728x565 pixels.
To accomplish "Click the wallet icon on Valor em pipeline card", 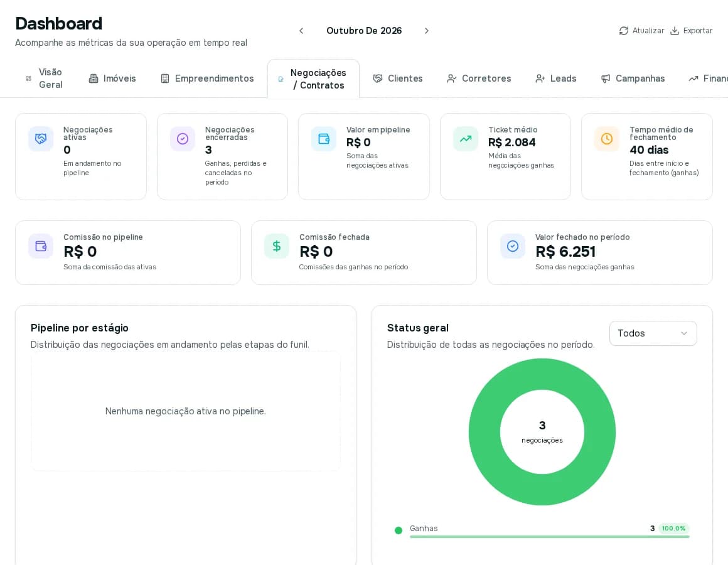I will pyautogui.click(x=324, y=139).
